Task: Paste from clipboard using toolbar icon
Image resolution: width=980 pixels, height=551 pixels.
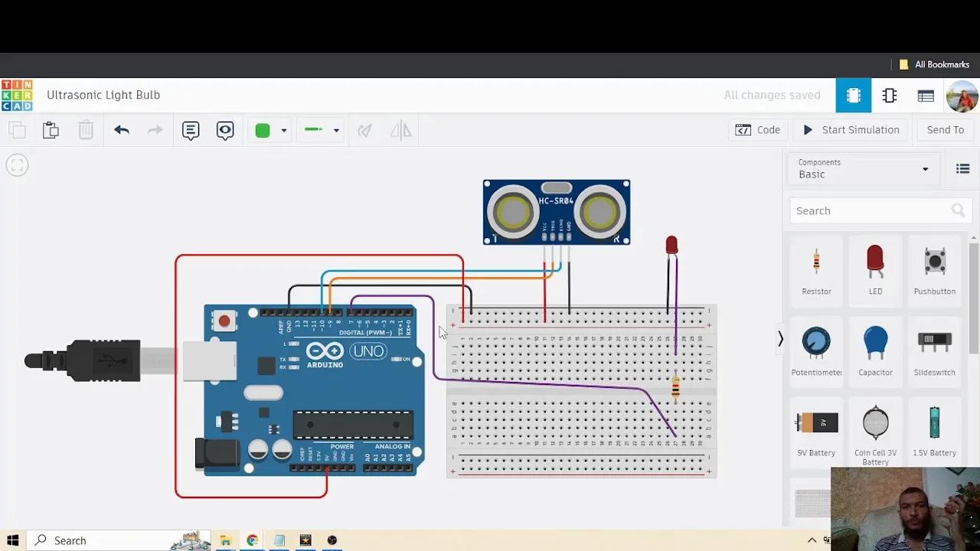Action: (51, 129)
